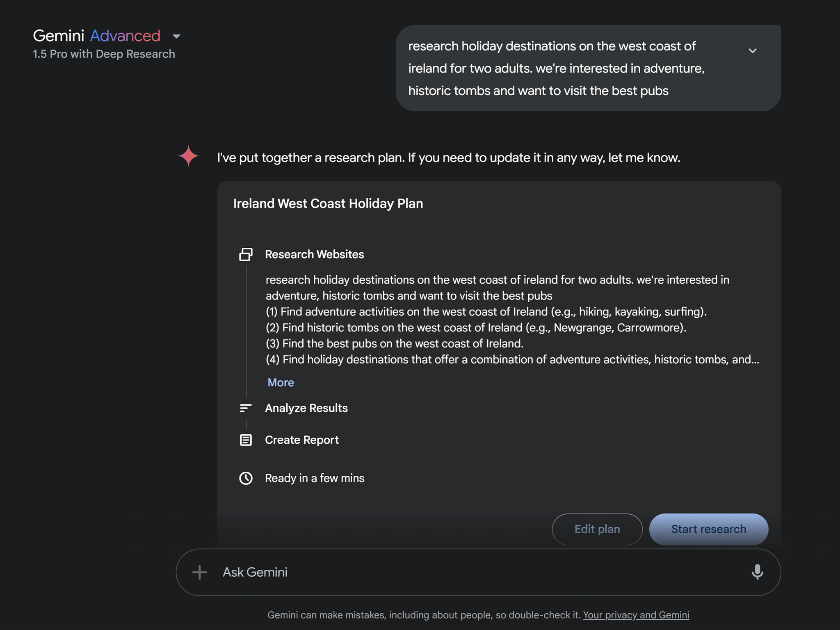The height and width of the screenshot is (630, 840).
Task: Click the Create Report document icon
Action: [x=246, y=440]
